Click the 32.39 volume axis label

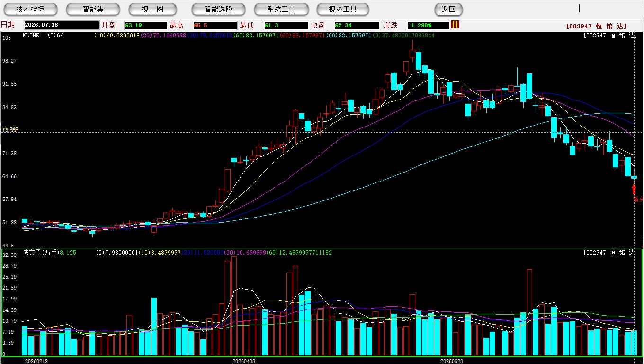coord(9,255)
